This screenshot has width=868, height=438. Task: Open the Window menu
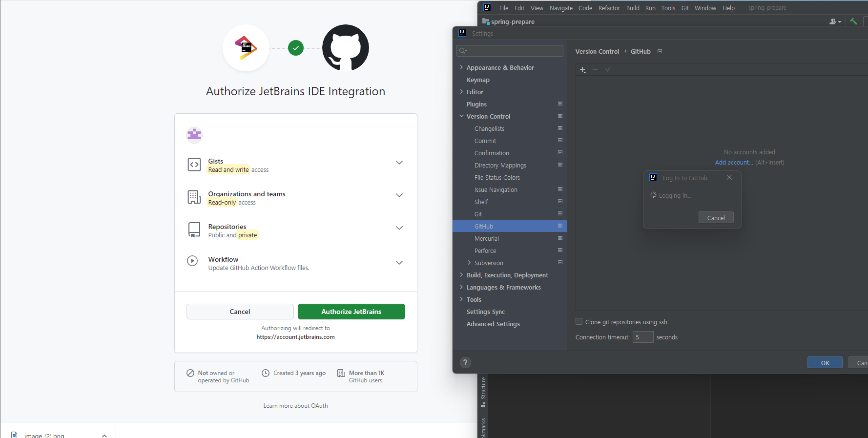705,8
